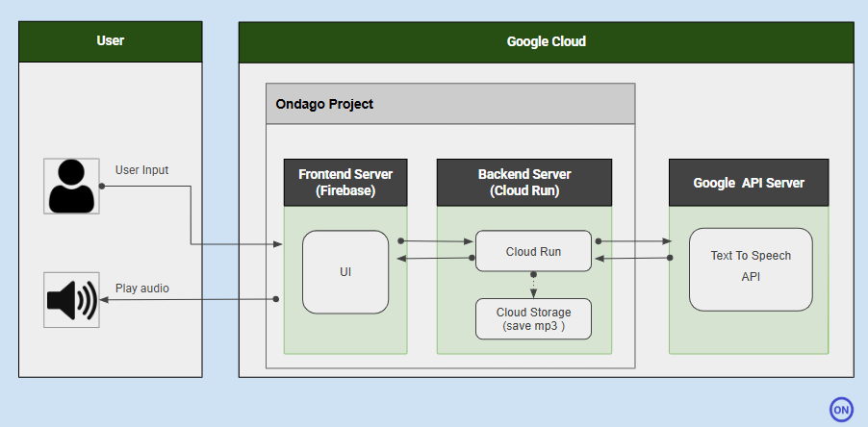The height and width of the screenshot is (427, 868).
Task: Click the 'User Input' label
Action: pyautogui.click(x=141, y=170)
